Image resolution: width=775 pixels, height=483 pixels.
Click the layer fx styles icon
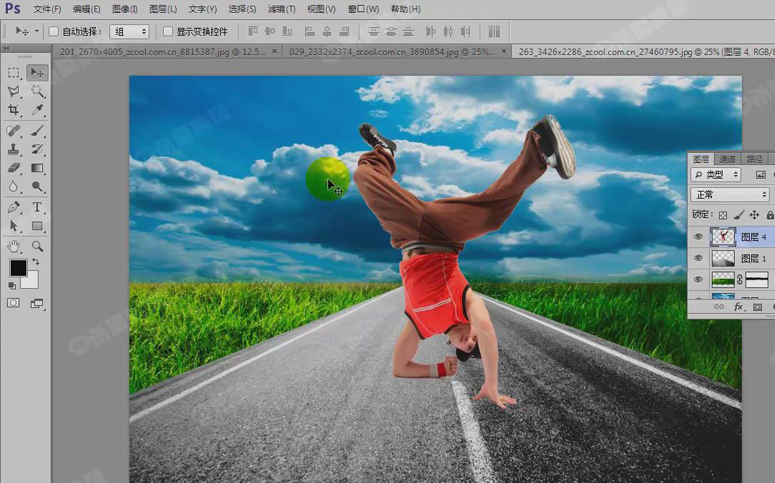[x=739, y=307]
